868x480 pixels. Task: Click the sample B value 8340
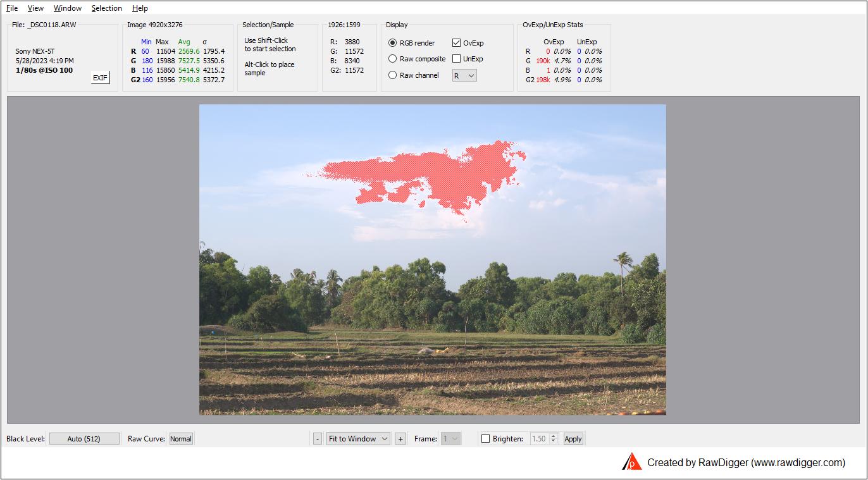[x=352, y=61]
